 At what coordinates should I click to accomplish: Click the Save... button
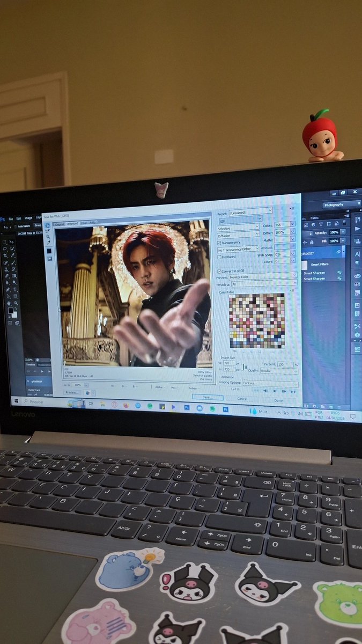click(x=207, y=397)
